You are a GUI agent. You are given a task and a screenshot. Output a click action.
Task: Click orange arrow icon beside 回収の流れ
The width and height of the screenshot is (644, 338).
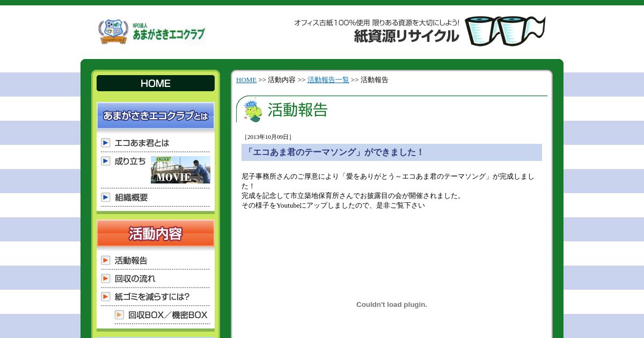(106, 278)
